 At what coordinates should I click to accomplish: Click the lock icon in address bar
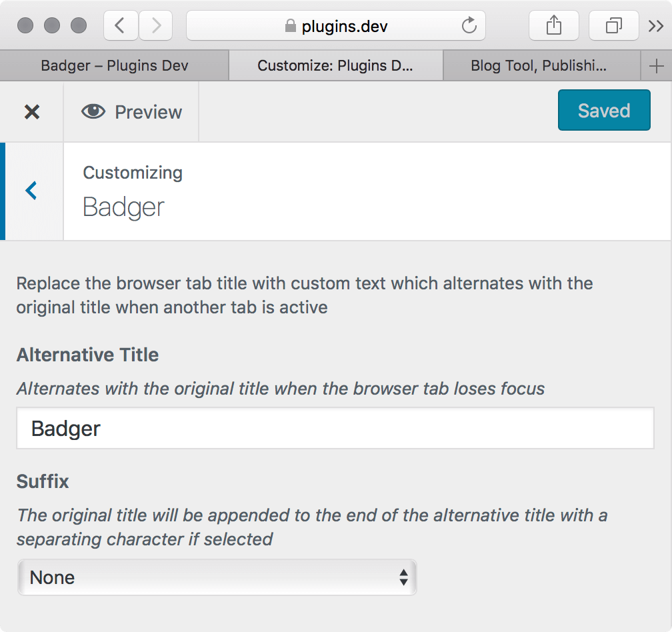point(290,26)
